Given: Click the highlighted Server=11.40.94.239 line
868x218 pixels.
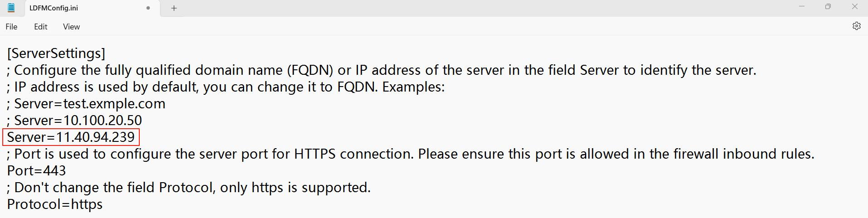Looking at the screenshot, I should [71, 137].
